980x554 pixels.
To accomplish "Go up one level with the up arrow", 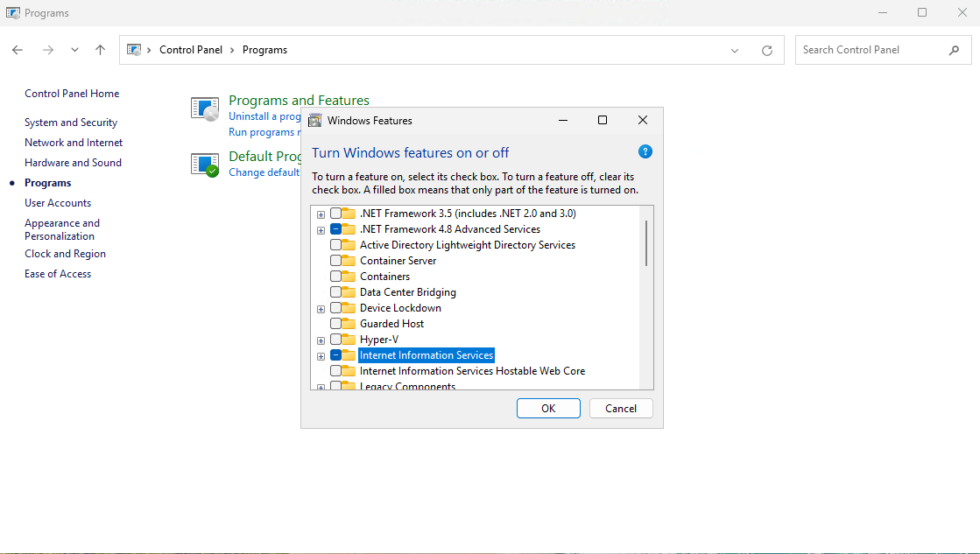I will 100,50.
